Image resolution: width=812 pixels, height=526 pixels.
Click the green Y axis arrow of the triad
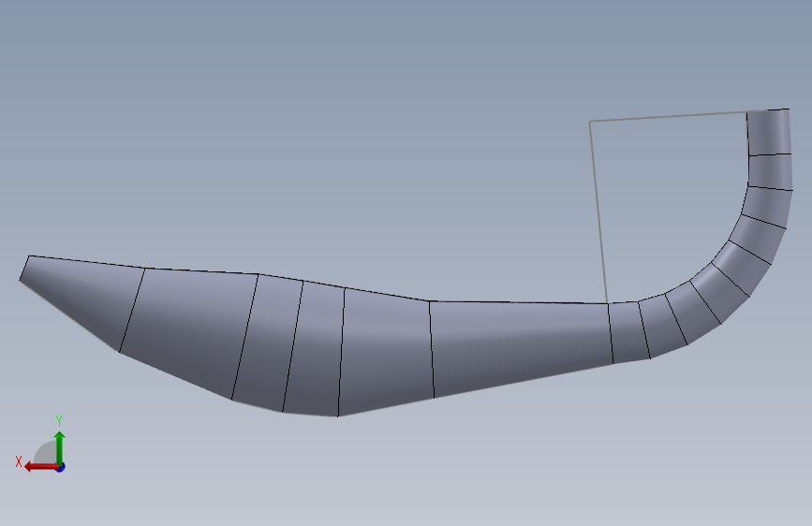pos(60,448)
